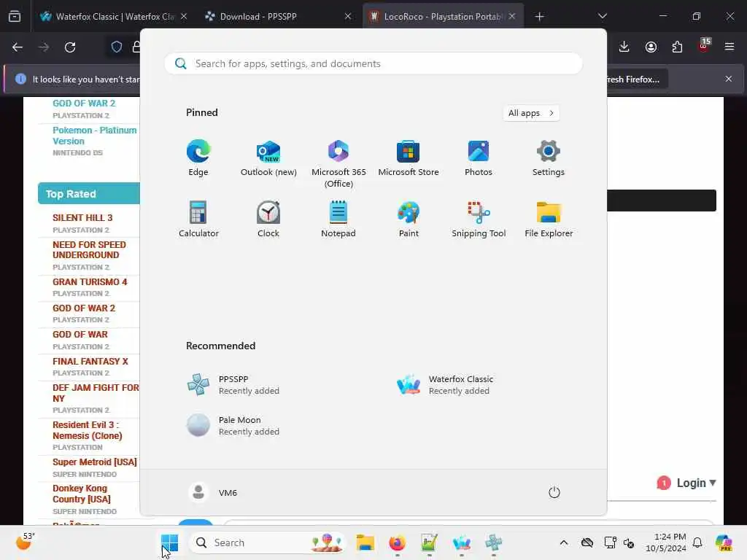The width and height of the screenshot is (747, 560).
Task: Reload the current page
Action: click(x=70, y=47)
